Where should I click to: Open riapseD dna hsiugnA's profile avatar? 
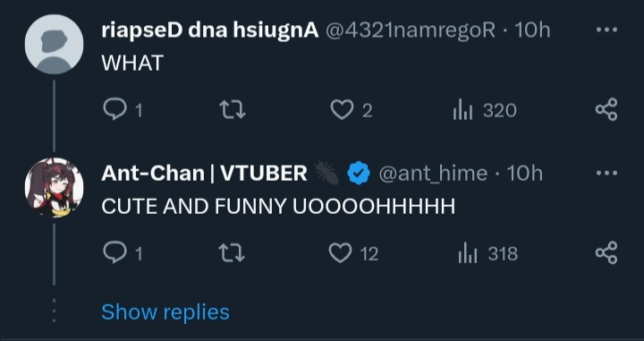55,45
